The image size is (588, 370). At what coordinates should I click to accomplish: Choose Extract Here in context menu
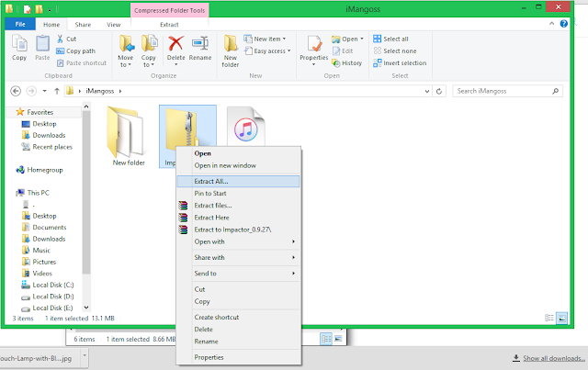coord(239,218)
